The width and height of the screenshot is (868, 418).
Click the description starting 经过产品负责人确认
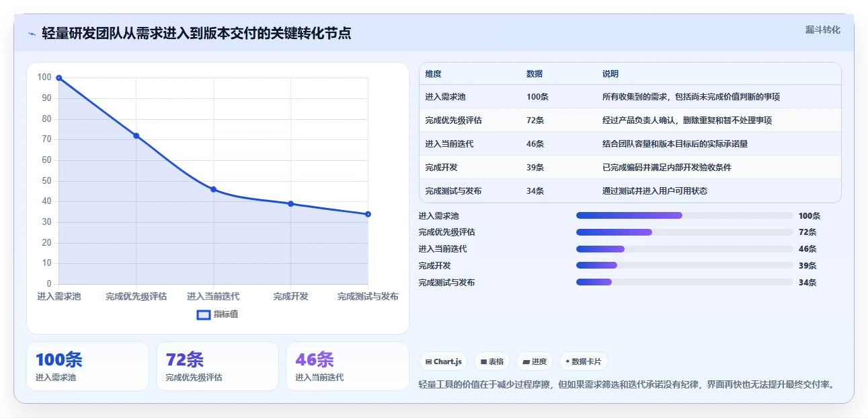tap(687, 120)
